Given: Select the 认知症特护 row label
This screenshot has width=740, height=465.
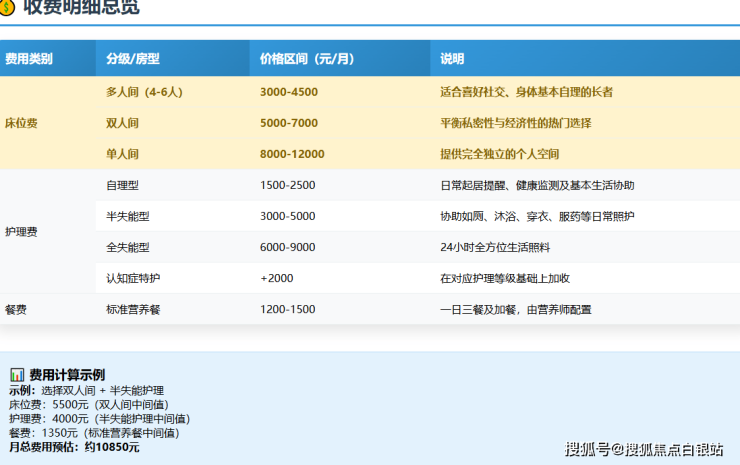Looking at the screenshot, I should click(133, 278).
